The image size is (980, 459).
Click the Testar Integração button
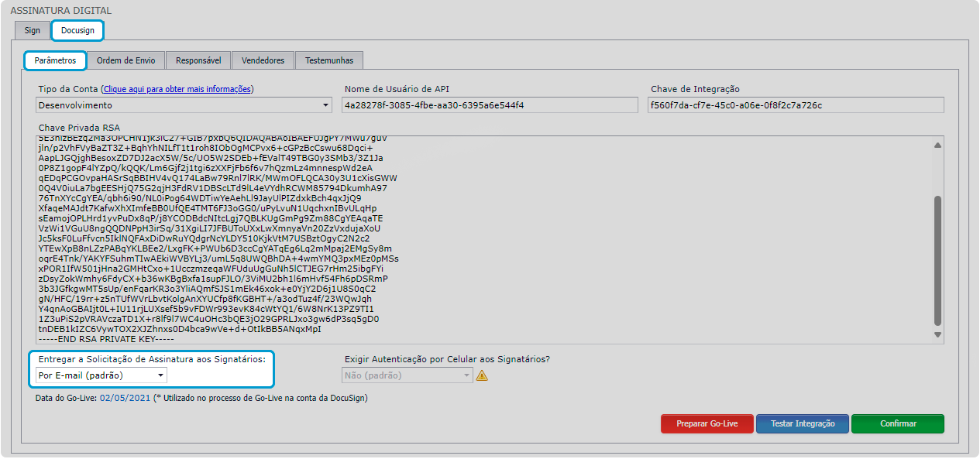(803, 423)
